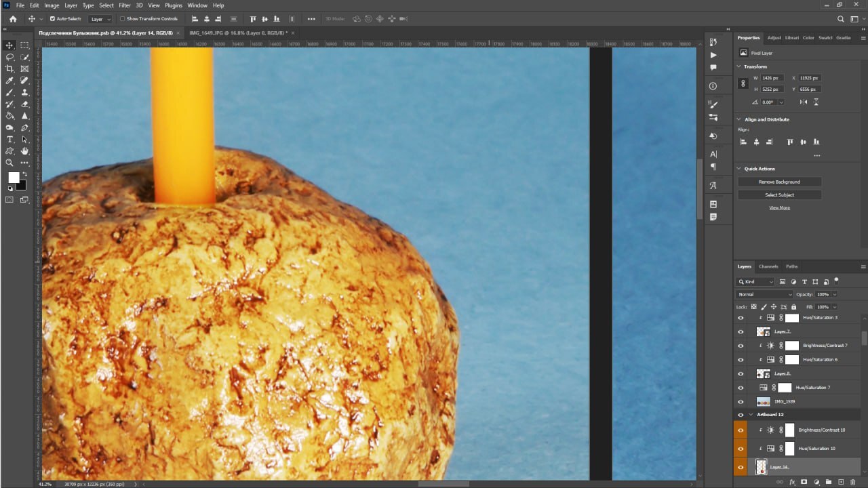Open the Actions panel play icon

[x=713, y=55]
